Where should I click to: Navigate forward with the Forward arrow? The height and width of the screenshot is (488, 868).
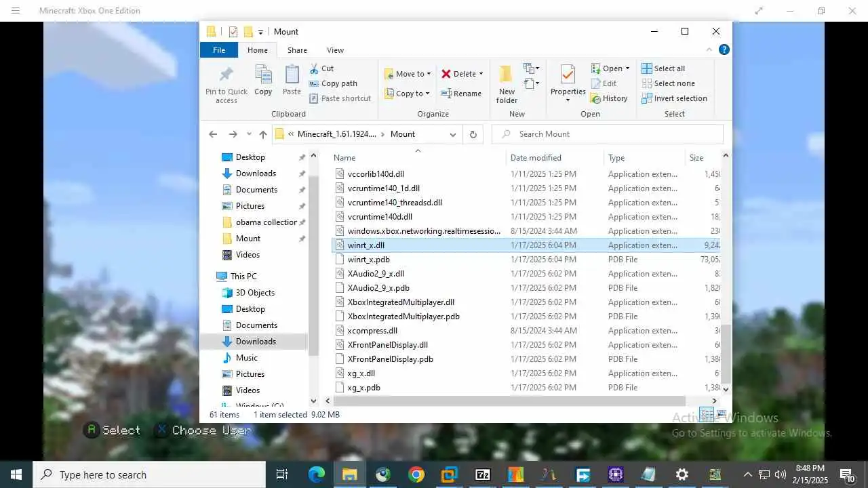[x=233, y=134]
